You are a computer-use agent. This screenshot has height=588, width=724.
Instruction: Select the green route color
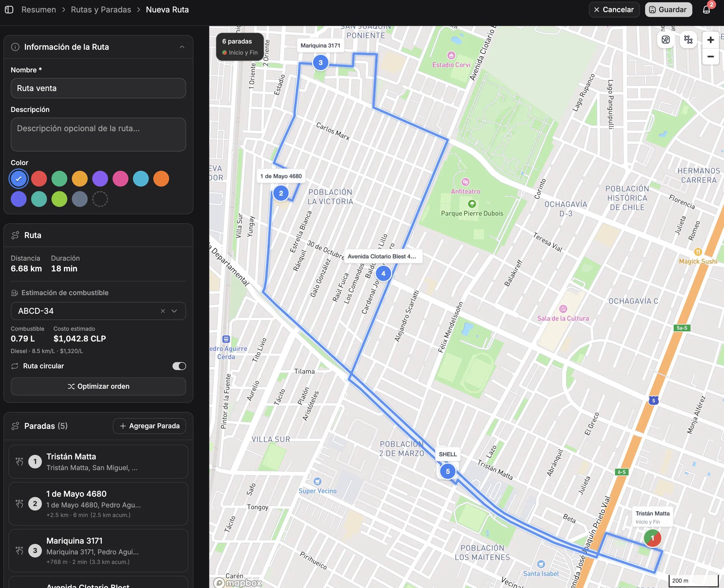59,179
